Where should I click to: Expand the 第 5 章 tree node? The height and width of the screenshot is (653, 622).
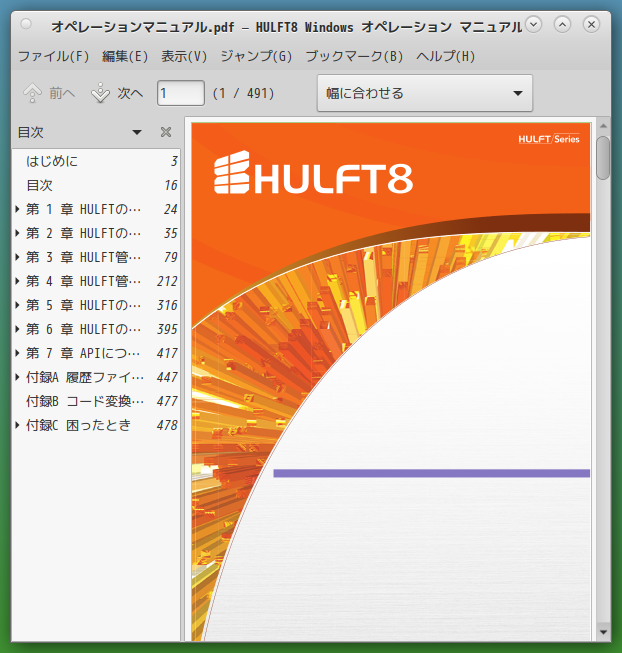(17, 305)
